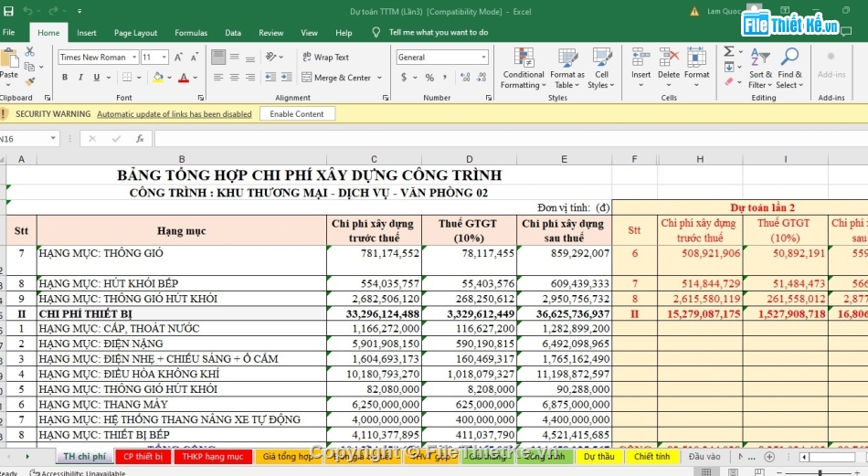Increase font size with large A icon
Viewport: 868px width, 476px height.
point(178,57)
